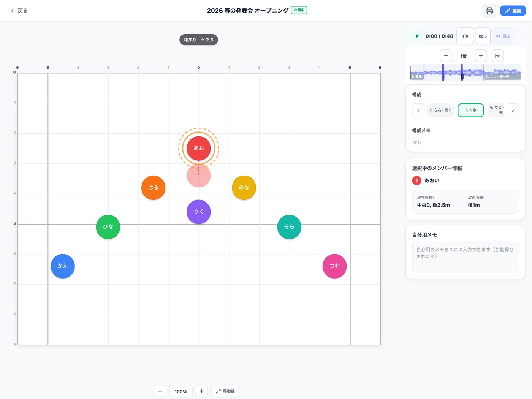Viewport: 532px width, 399px height.
Task: Select the teal そら dancer marker
Action: click(289, 227)
